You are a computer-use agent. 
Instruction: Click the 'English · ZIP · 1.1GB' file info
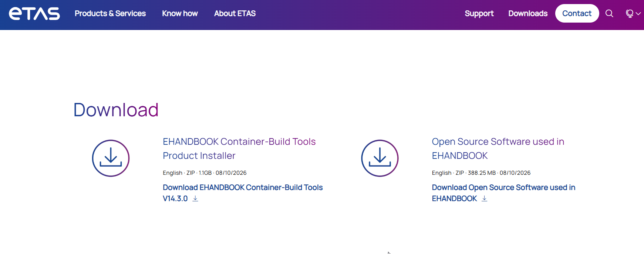tap(205, 173)
